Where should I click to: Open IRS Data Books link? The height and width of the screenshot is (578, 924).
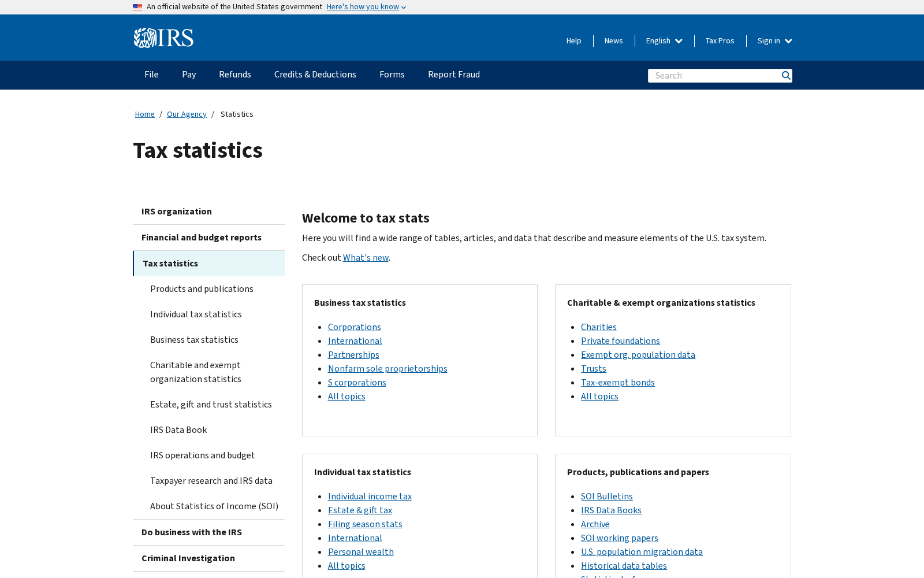(x=611, y=510)
